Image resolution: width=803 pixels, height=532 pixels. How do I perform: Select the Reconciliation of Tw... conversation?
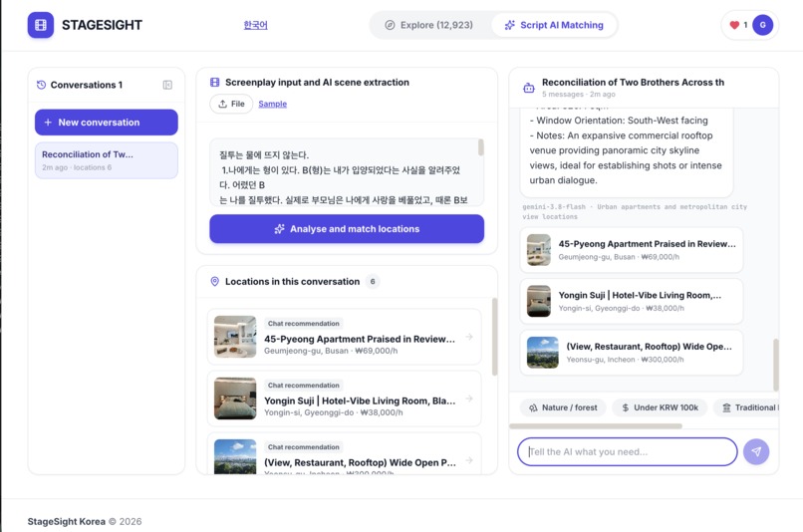click(x=107, y=160)
